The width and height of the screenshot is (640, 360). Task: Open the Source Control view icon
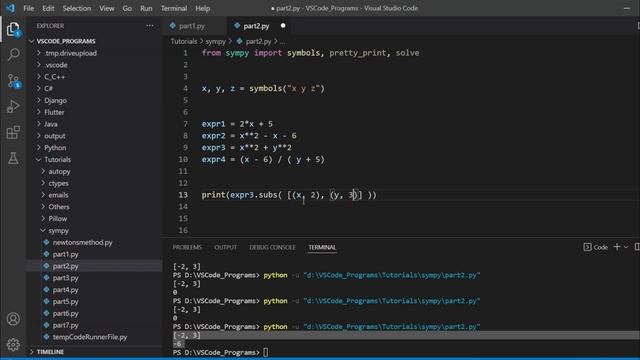[x=13, y=81]
